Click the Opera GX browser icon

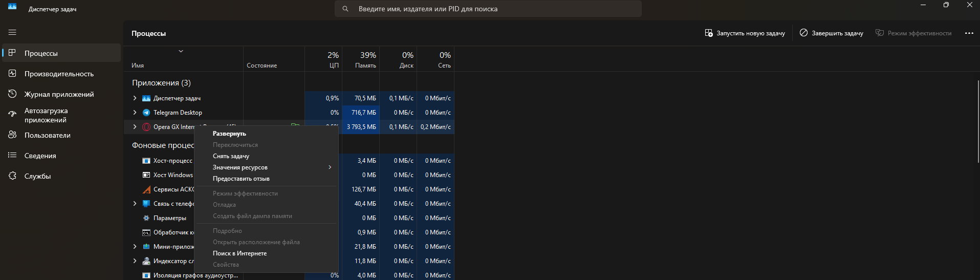(146, 127)
